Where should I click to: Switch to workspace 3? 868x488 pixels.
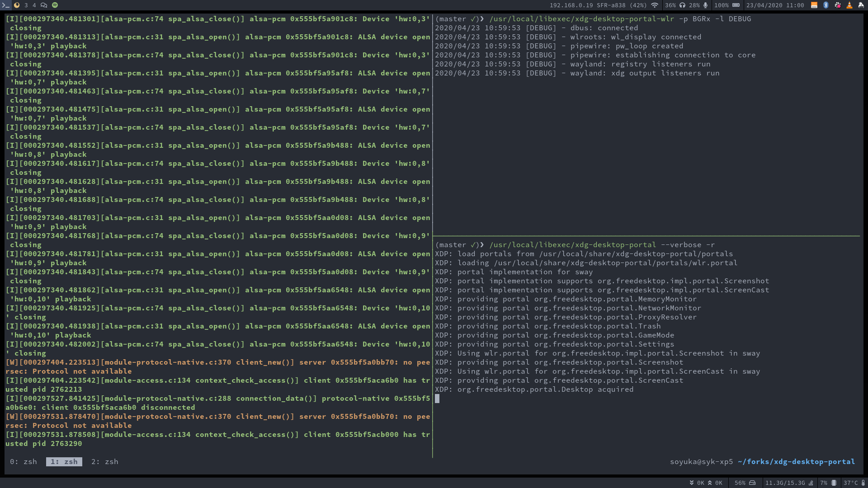coord(26,5)
